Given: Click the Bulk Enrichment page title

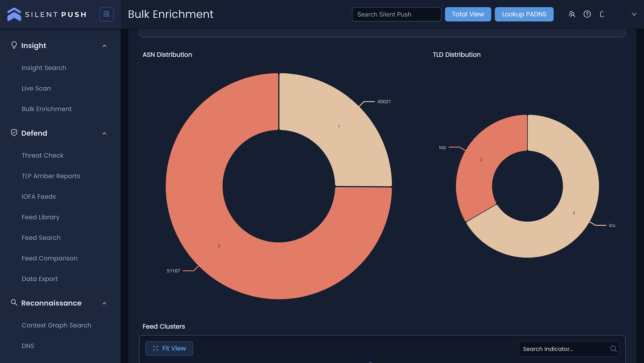Looking at the screenshot, I should click(171, 14).
